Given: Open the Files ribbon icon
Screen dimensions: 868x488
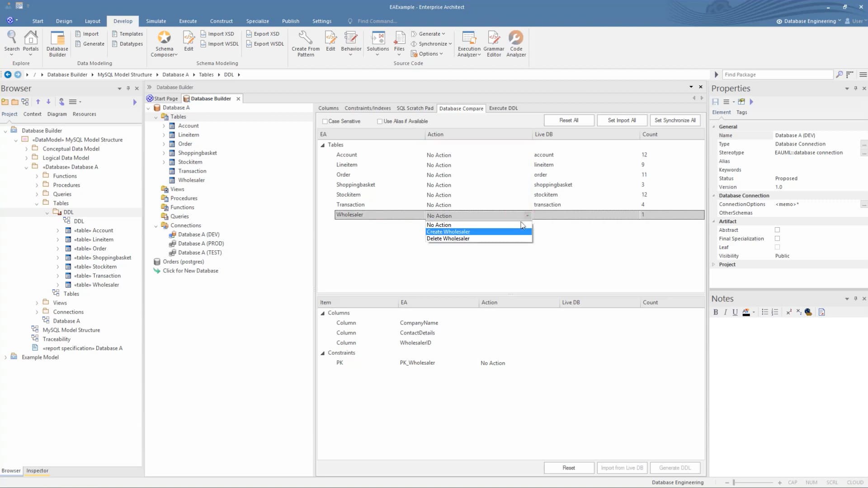Looking at the screenshot, I should [399, 43].
